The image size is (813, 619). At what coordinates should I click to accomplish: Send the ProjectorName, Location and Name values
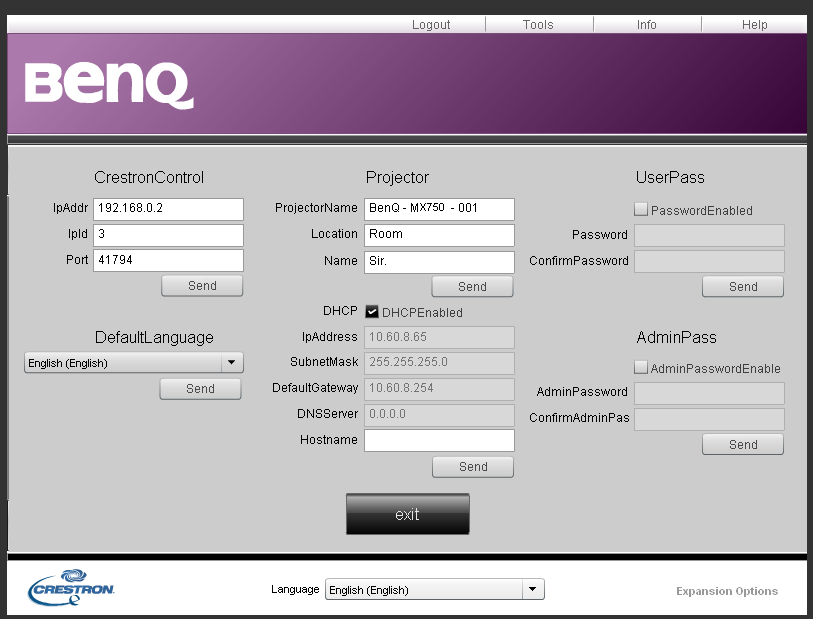click(x=472, y=287)
